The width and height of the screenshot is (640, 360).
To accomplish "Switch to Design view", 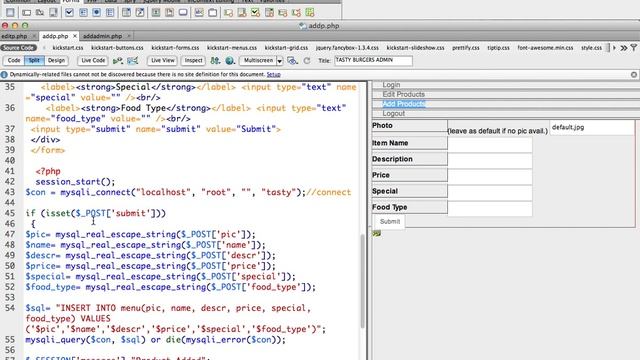I will 56,60.
